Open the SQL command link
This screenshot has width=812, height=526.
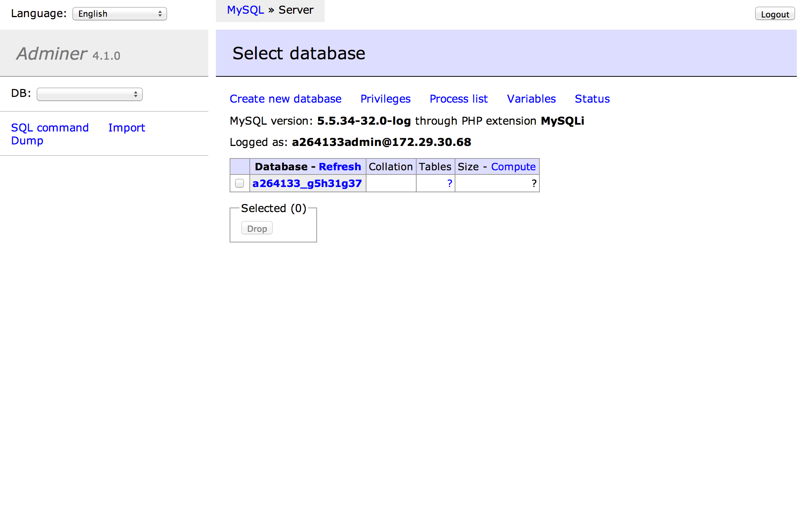[x=50, y=128]
